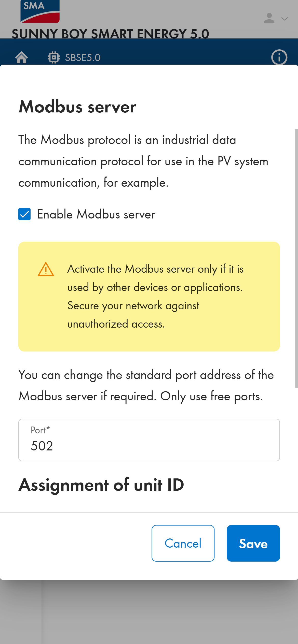This screenshot has width=298, height=644.
Task: Click the yellow unauthorized access warning box
Action: click(149, 297)
